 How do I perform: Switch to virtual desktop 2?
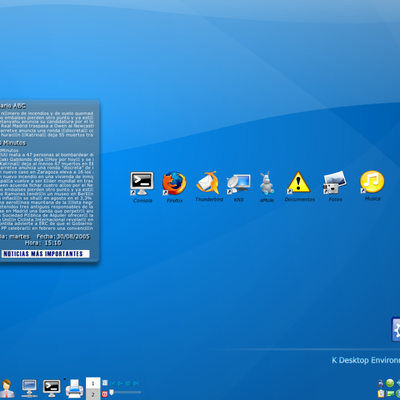tap(93, 394)
